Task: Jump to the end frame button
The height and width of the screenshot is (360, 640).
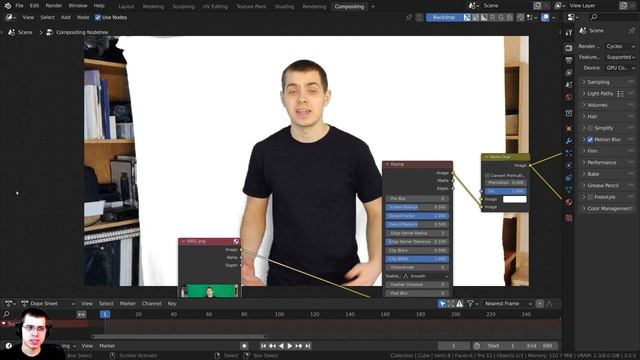Action: (x=308, y=346)
